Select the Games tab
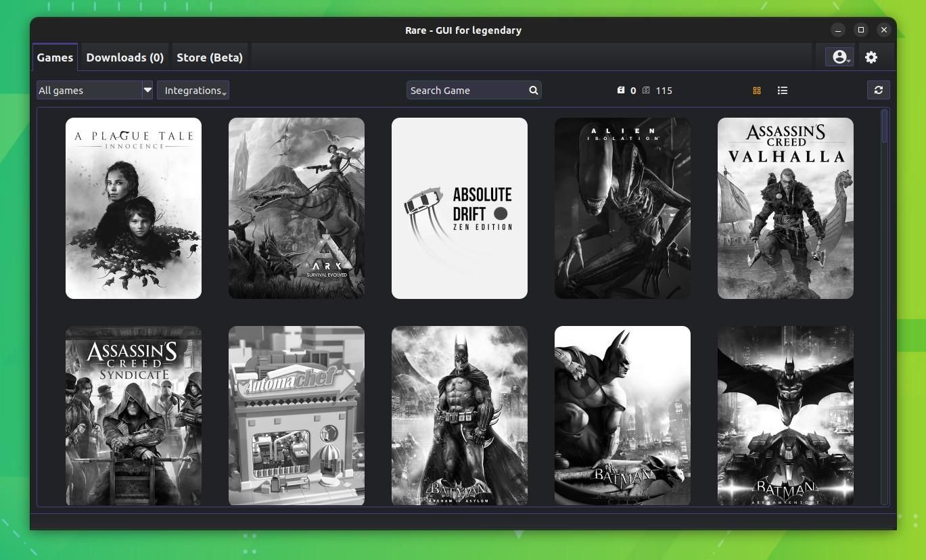Image resolution: width=926 pixels, height=560 pixels. click(x=55, y=57)
